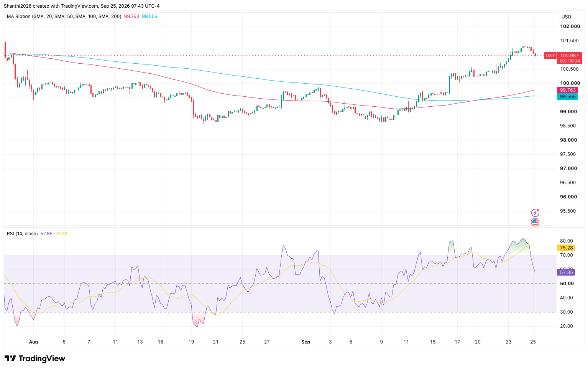
Task: Click the 30.00 RSI axis label
Action: tap(567, 312)
